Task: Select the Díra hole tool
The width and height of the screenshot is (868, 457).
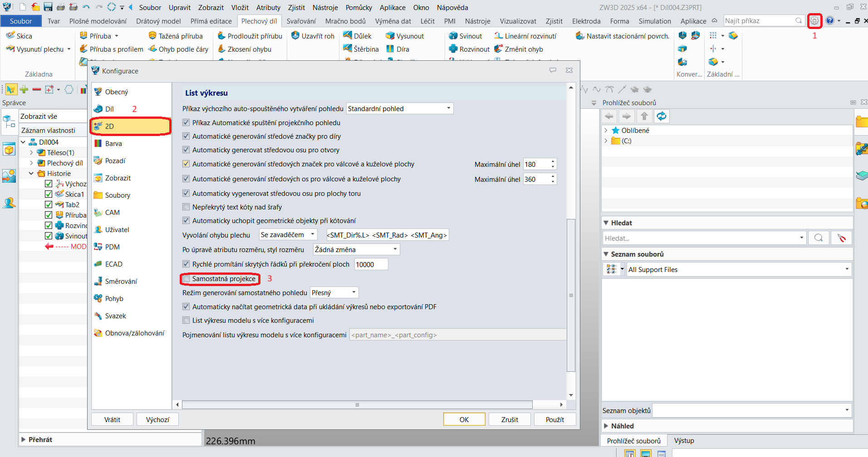Action: [398, 49]
